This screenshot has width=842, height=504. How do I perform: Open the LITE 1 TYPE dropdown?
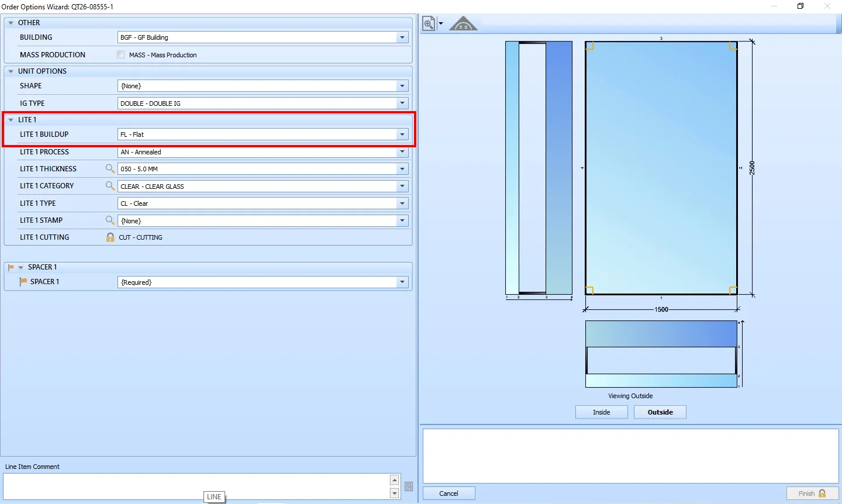[402, 203]
